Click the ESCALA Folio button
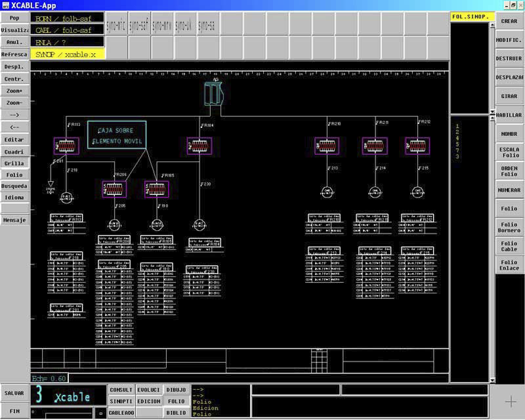 pyautogui.click(x=509, y=152)
